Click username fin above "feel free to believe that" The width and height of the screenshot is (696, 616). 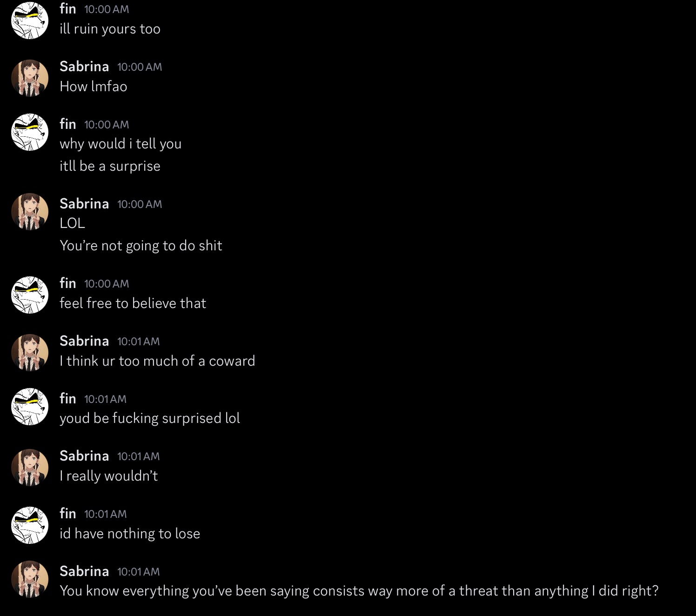click(x=68, y=283)
